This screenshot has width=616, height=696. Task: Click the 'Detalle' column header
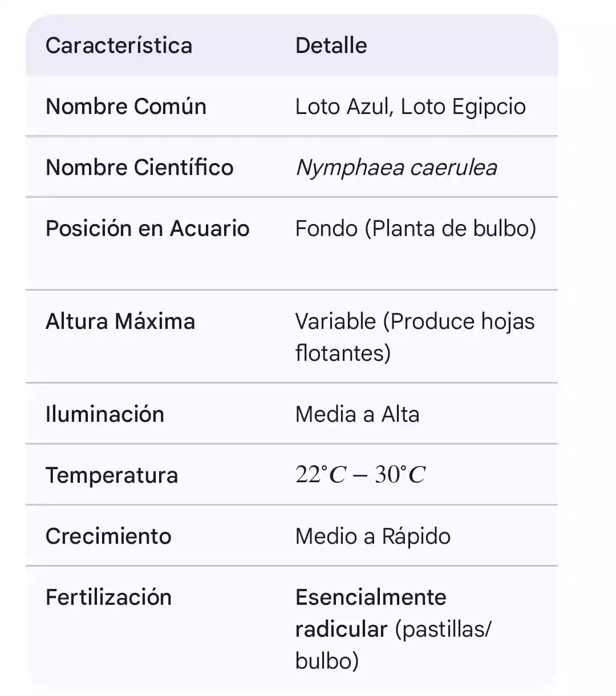click(331, 46)
